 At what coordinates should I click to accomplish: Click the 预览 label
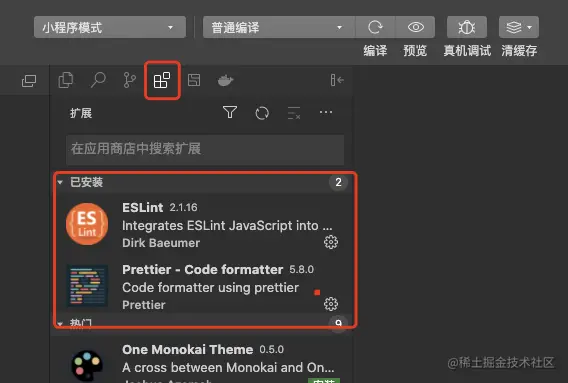click(415, 51)
